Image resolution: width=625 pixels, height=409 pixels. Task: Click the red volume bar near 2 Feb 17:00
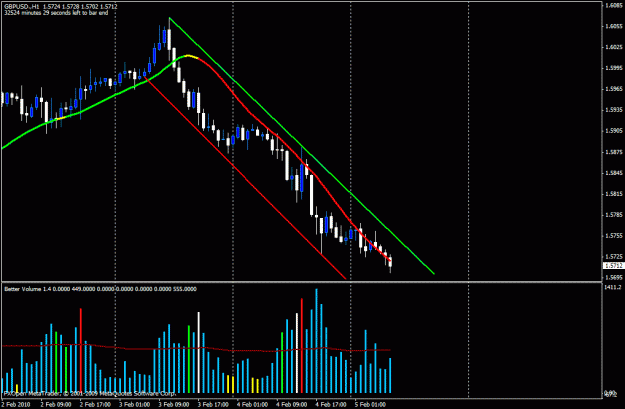pos(81,350)
